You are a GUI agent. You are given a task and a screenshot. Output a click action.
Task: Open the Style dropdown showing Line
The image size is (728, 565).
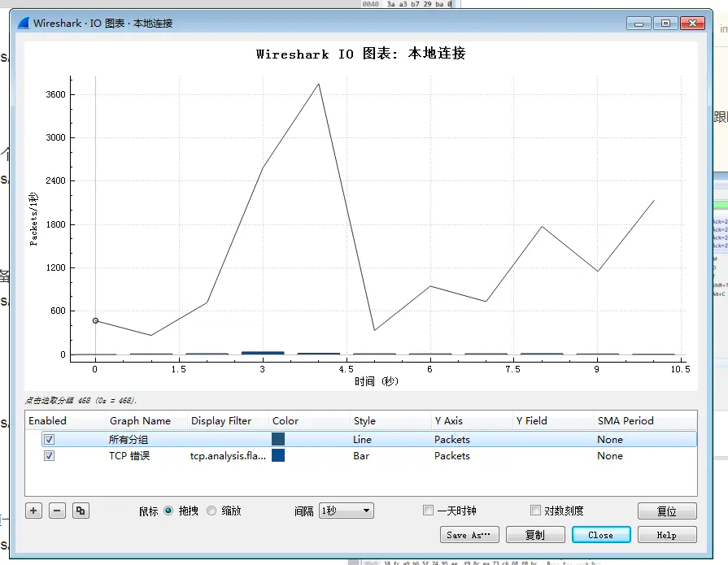(x=362, y=439)
